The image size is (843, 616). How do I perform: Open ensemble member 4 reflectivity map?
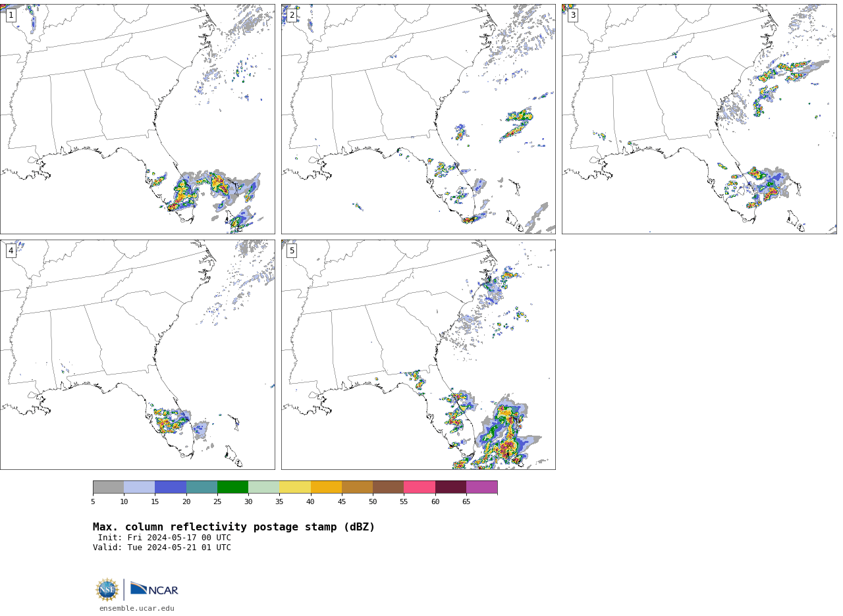tap(138, 355)
